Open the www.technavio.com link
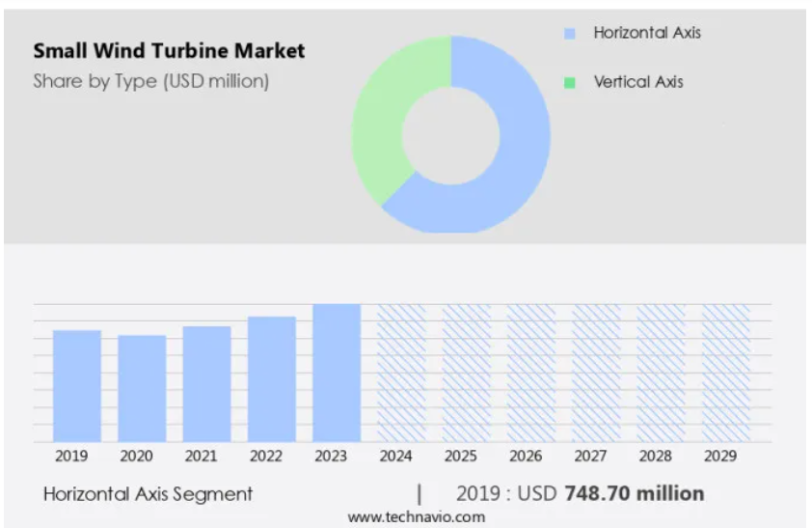Screen dimensions: 812x528 coord(417,516)
